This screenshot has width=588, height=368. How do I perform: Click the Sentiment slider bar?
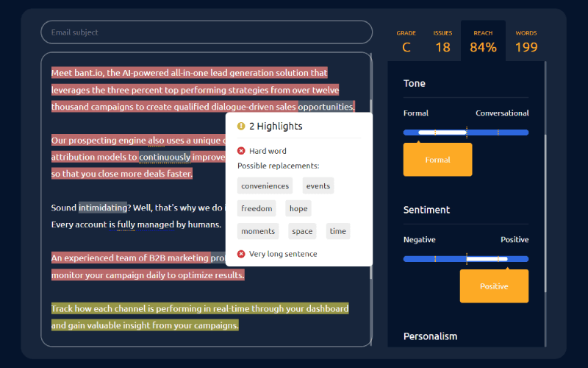(465, 259)
